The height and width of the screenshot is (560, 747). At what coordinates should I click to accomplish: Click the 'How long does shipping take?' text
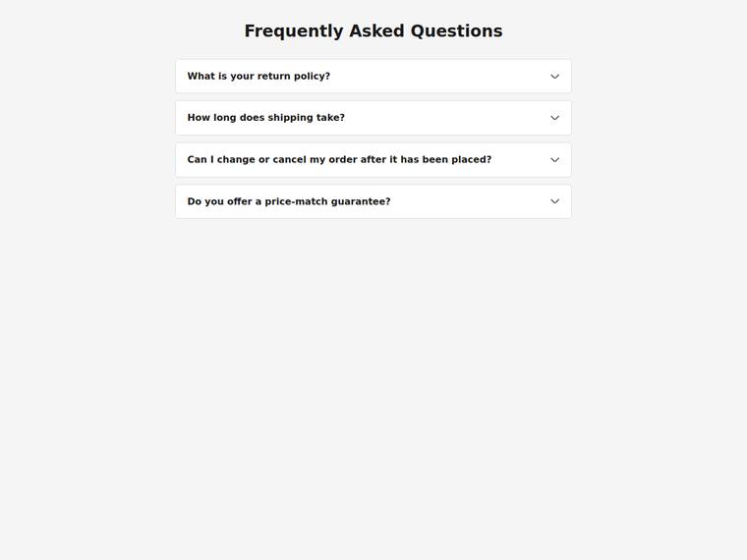265,118
